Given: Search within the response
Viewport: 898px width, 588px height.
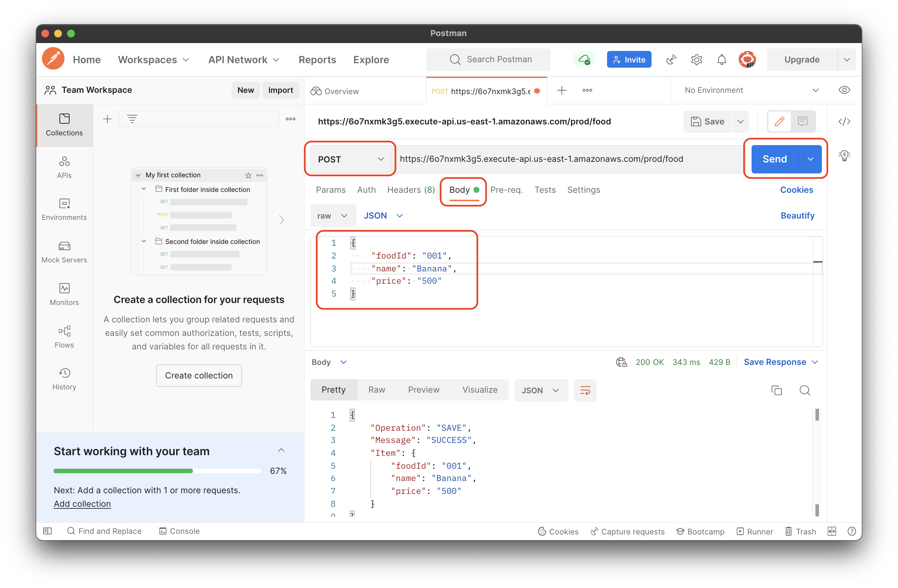Looking at the screenshot, I should [805, 390].
